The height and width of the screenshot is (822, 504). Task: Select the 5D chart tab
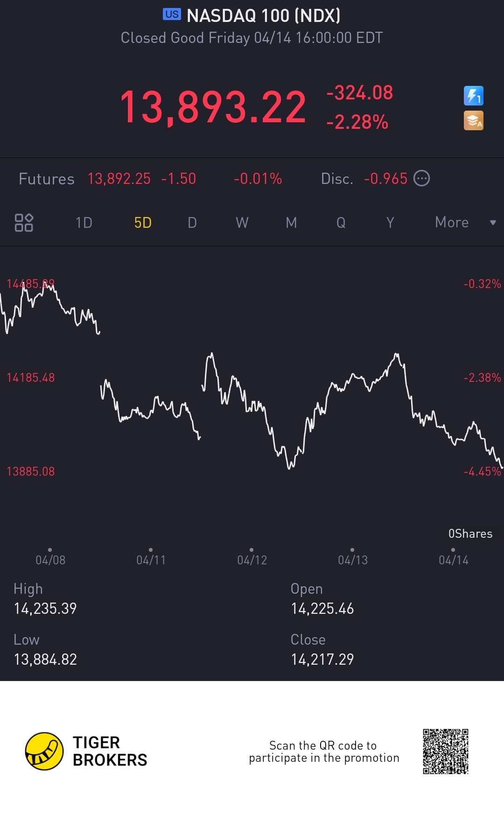tap(143, 223)
